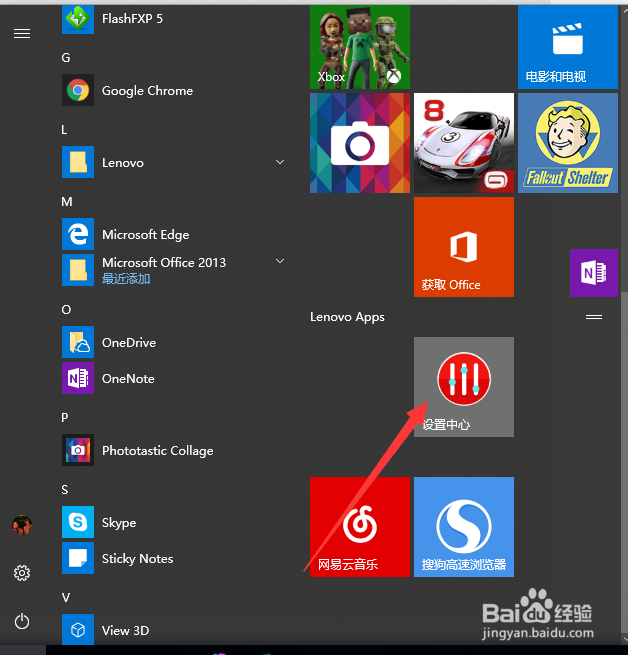Open the Lenovo folder icon
This screenshot has width=628, height=655.
click(x=78, y=162)
